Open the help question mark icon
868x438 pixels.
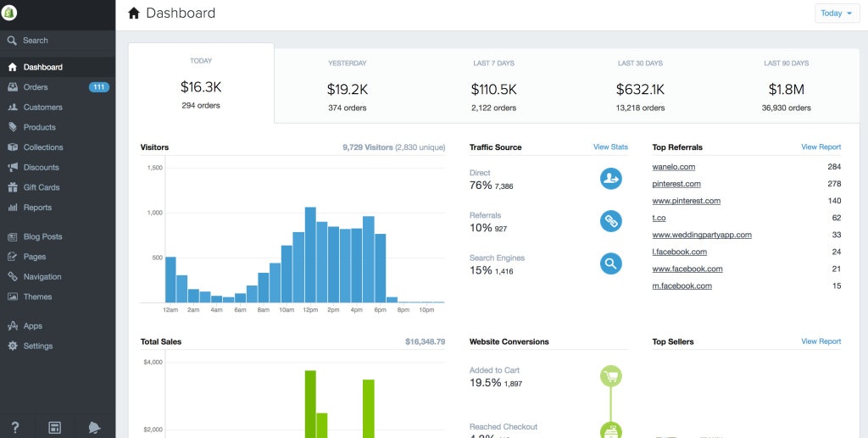tap(15, 427)
